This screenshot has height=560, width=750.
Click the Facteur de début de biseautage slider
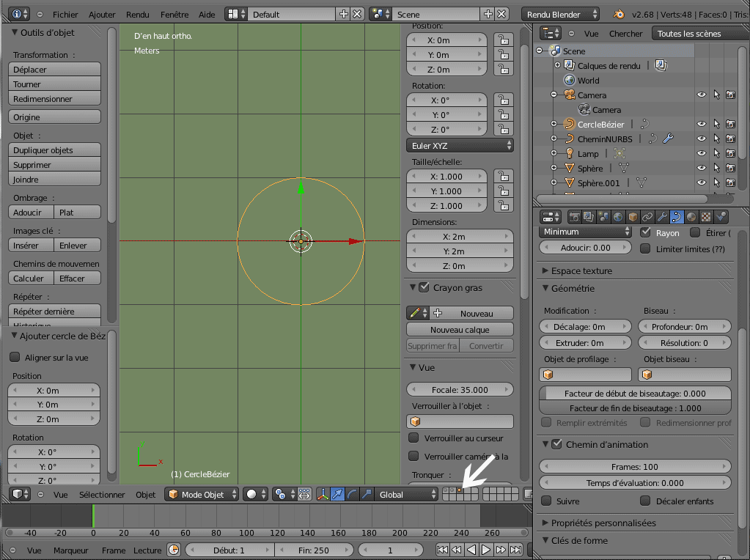click(x=635, y=394)
